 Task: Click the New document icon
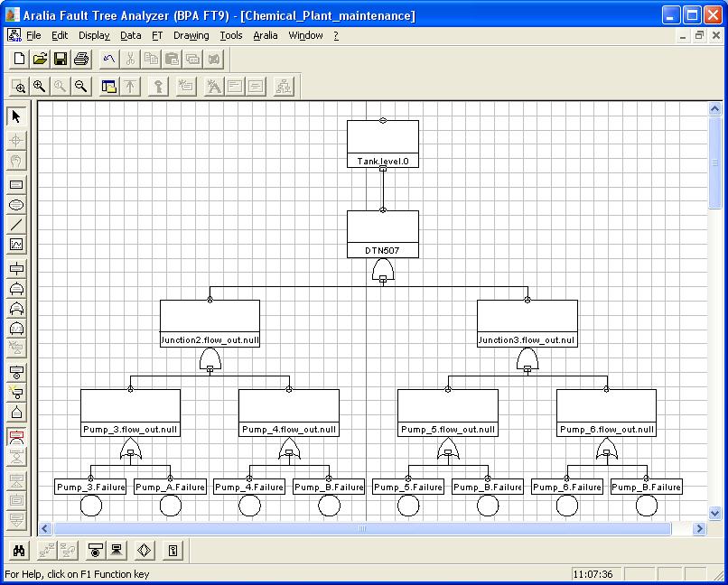tap(19, 60)
